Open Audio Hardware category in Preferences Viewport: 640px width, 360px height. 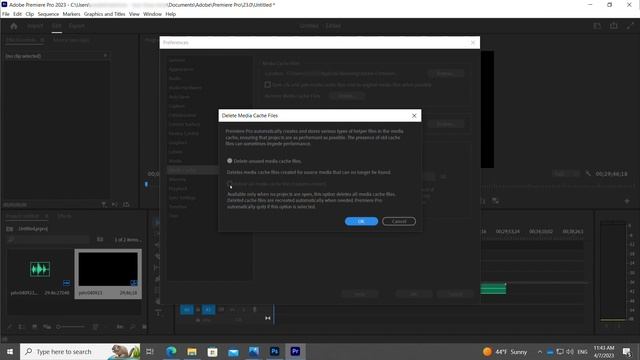tap(185, 87)
